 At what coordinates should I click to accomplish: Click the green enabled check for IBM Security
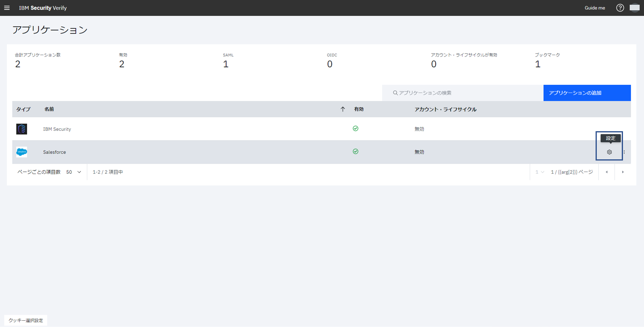pos(356,128)
